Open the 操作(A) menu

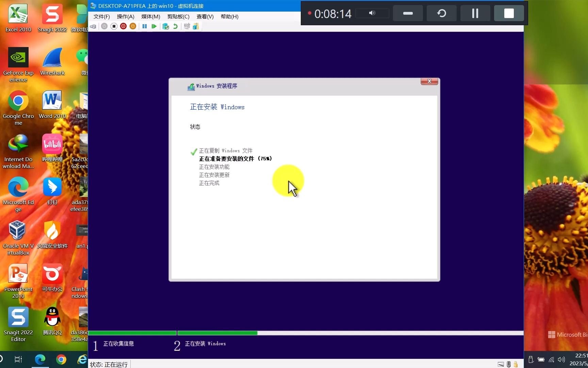pyautogui.click(x=126, y=16)
